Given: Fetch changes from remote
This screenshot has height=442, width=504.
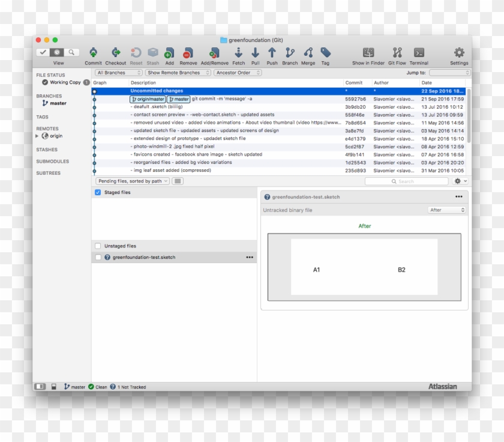Looking at the screenshot, I should [238, 54].
